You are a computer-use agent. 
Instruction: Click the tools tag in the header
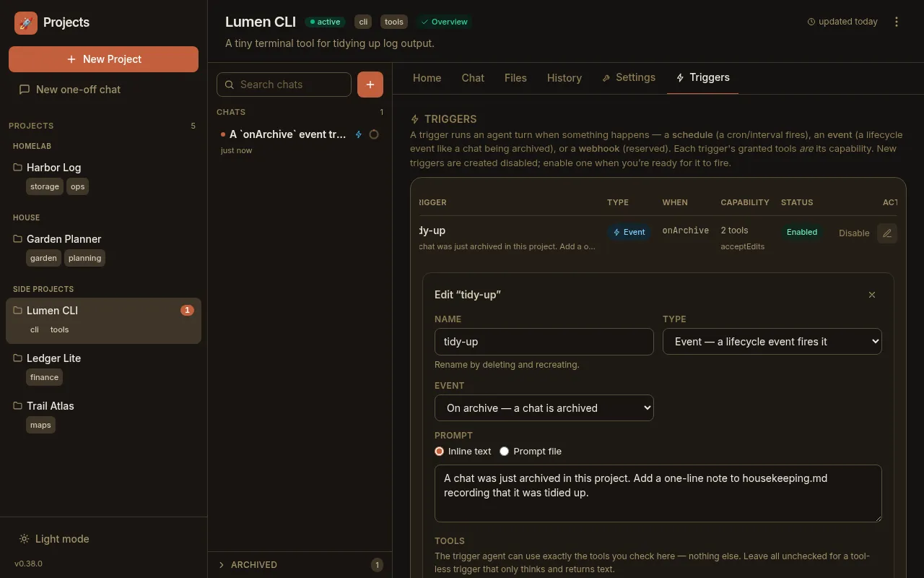point(394,22)
